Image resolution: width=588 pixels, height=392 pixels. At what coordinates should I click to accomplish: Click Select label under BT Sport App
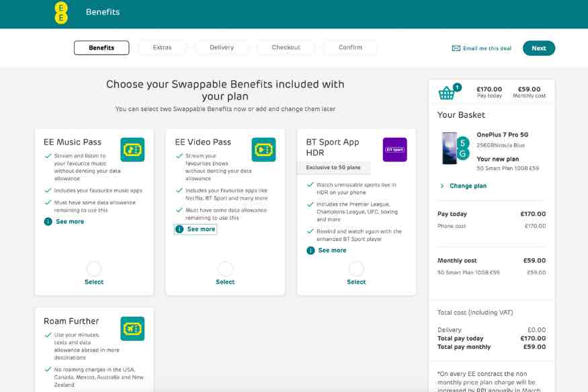(x=356, y=282)
